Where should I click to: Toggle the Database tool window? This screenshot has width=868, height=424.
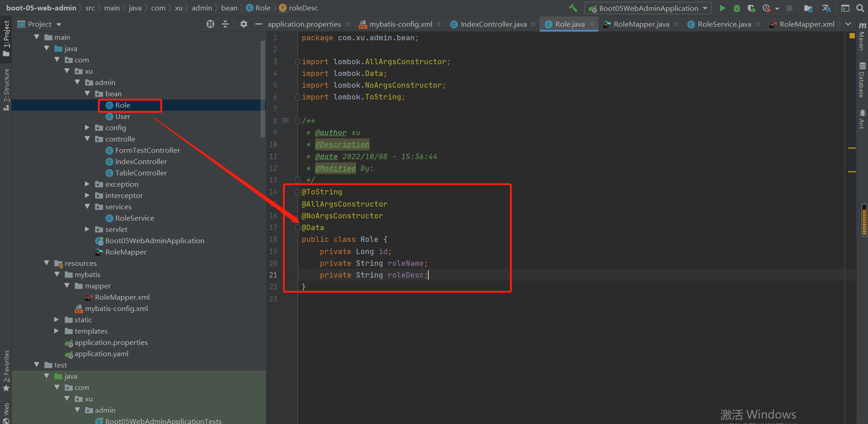pos(862,80)
